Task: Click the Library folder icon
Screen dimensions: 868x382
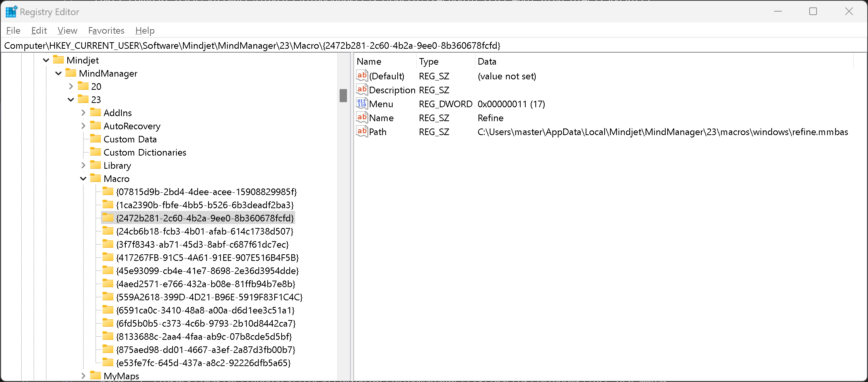Action: (x=96, y=165)
